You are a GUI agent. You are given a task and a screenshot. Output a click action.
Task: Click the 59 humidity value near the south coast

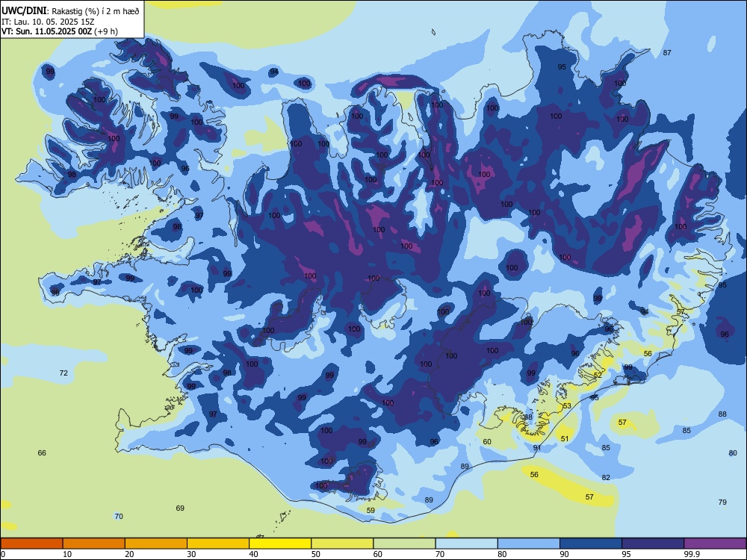coord(371,511)
